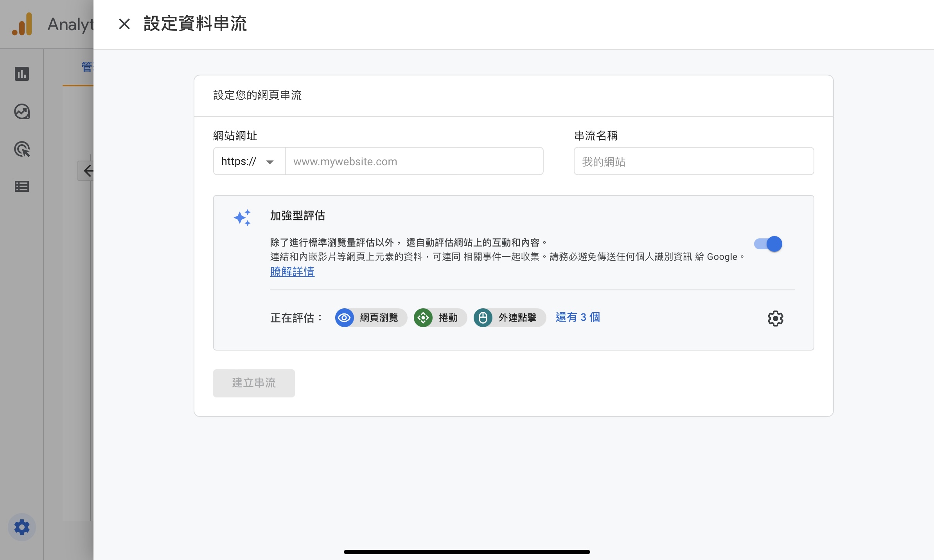
Task: Click the 加強型評估 title text
Action: click(x=298, y=216)
